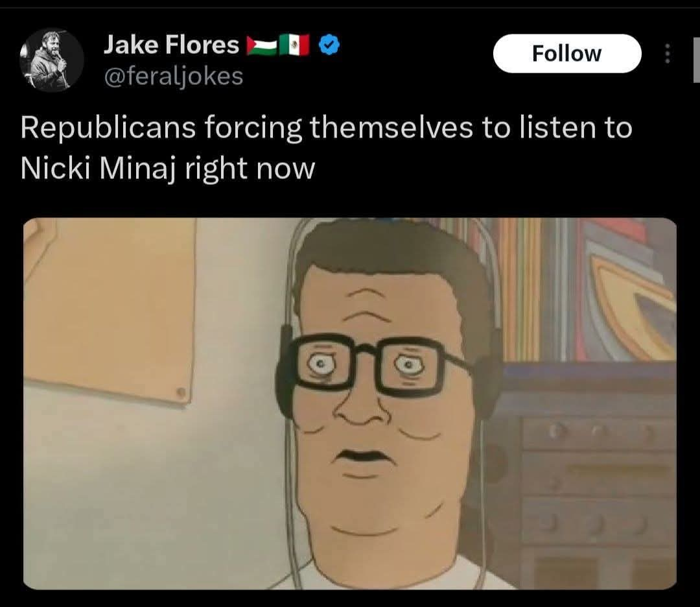The width and height of the screenshot is (700, 607).
Task: Click the blue verified checkmark badge
Action: coord(329,45)
